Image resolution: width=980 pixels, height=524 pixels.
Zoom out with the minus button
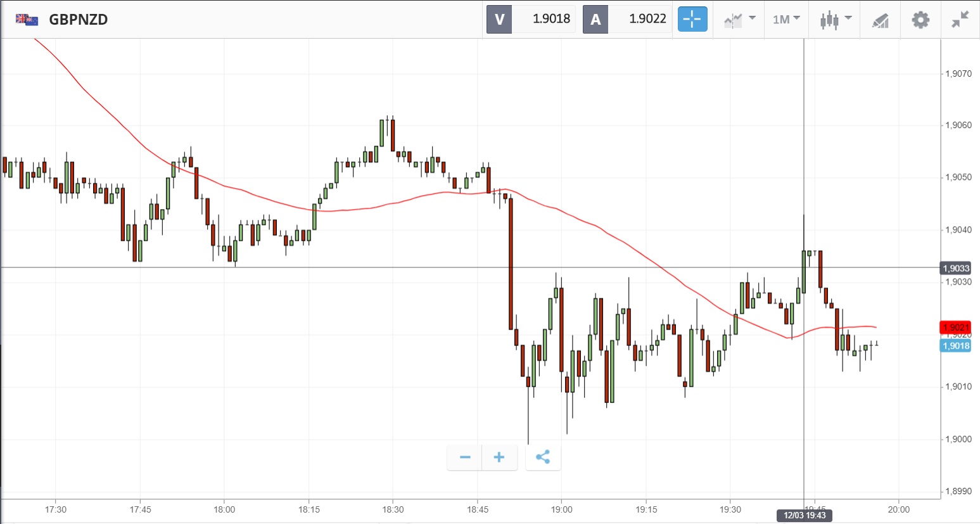click(x=465, y=457)
